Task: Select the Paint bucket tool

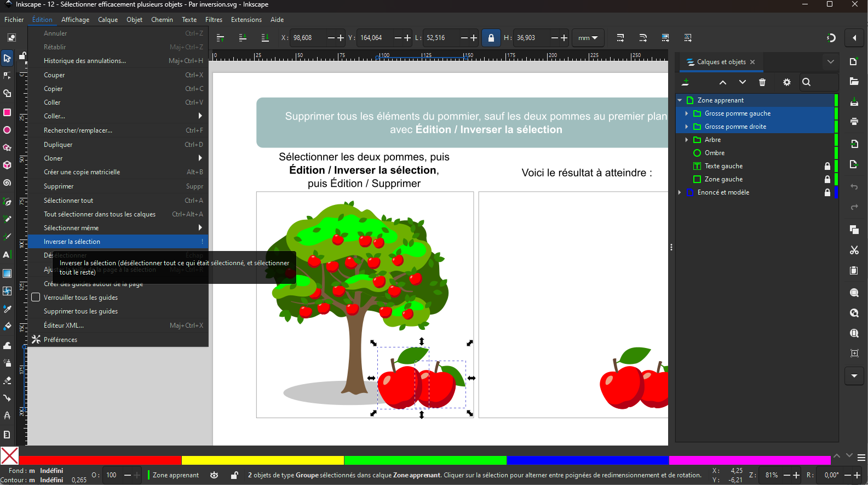Action: pyautogui.click(x=7, y=327)
